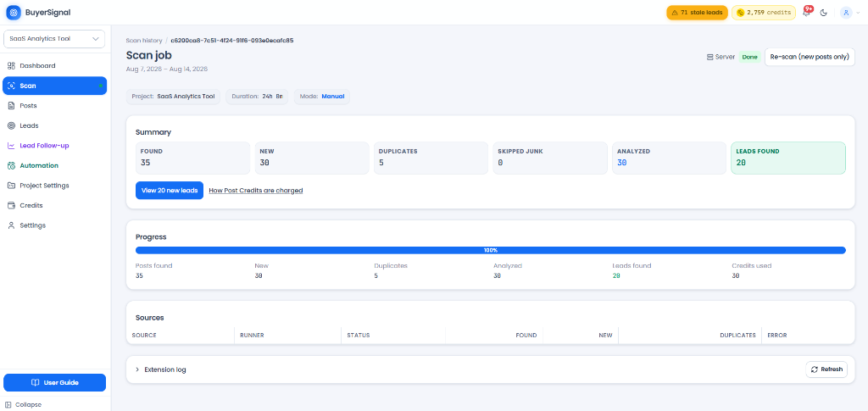Open the 2,759 credits badge
Screen dimensions: 868x411
pos(764,13)
